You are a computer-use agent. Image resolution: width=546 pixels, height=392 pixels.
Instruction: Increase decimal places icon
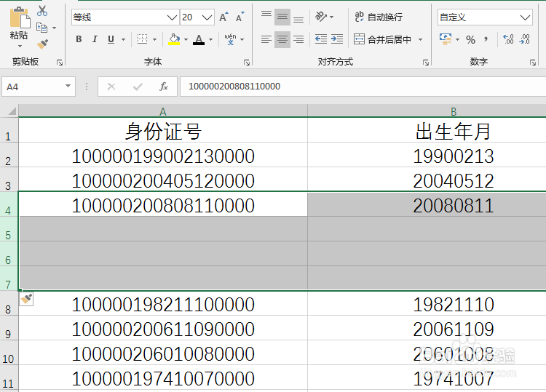508,39
